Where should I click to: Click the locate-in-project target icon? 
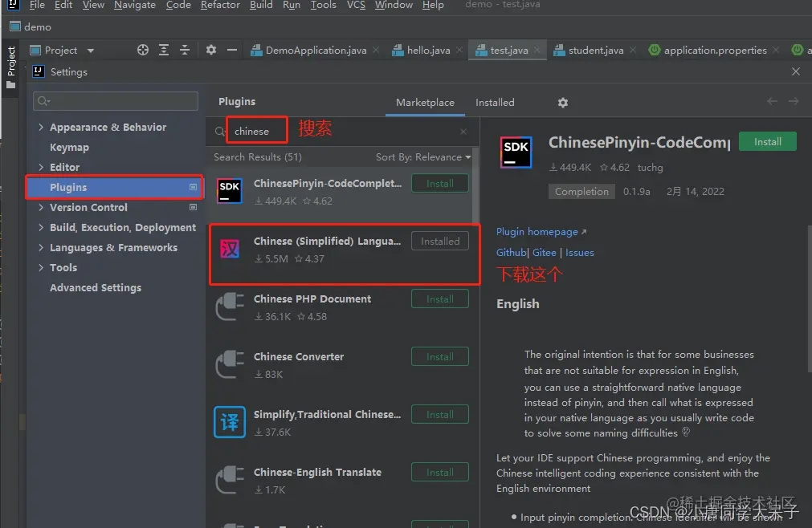(143, 50)
